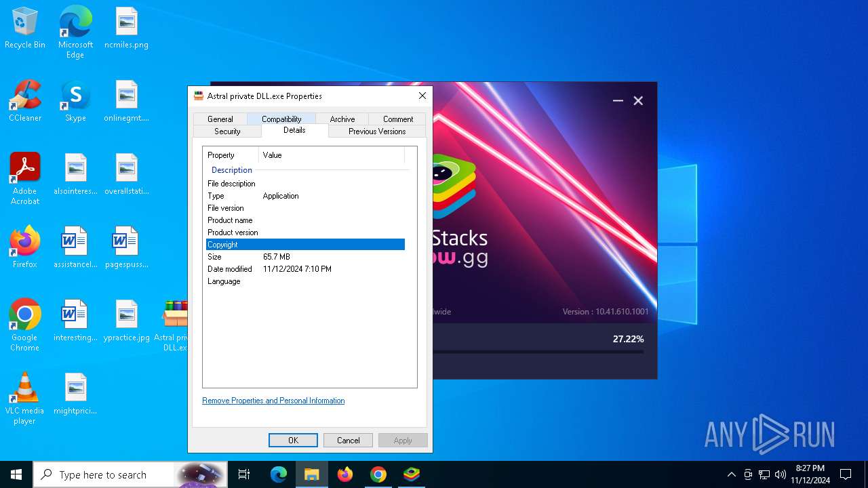The height and width of the screenshot is (488, 868).
Task: Click the Property column header
Action: 231,155
